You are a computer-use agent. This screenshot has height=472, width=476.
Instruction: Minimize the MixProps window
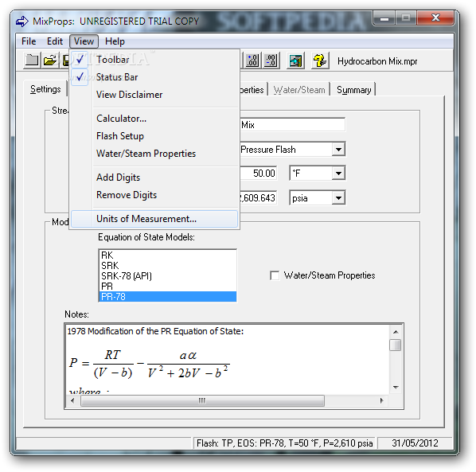[x=384, y=18]
